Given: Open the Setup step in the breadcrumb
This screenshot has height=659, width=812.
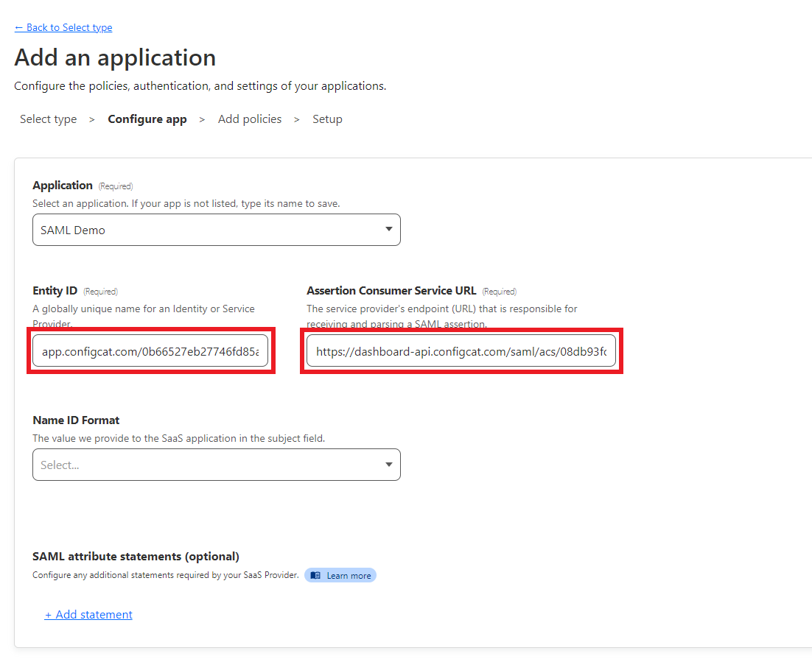Looking at the screenshot, I should pos(327,119).
